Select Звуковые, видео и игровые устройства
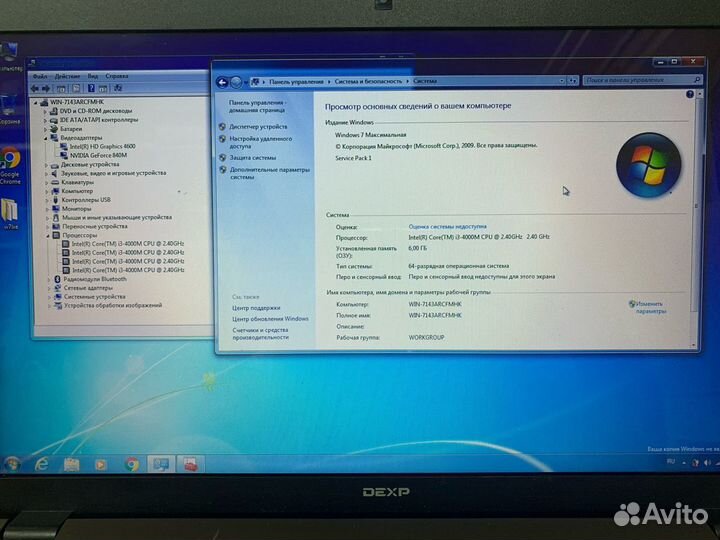720x540 pixels. tap(113, 173)
